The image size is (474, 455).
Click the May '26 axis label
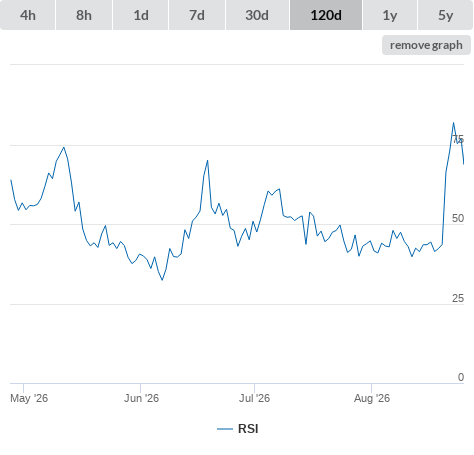pos(29,398)
